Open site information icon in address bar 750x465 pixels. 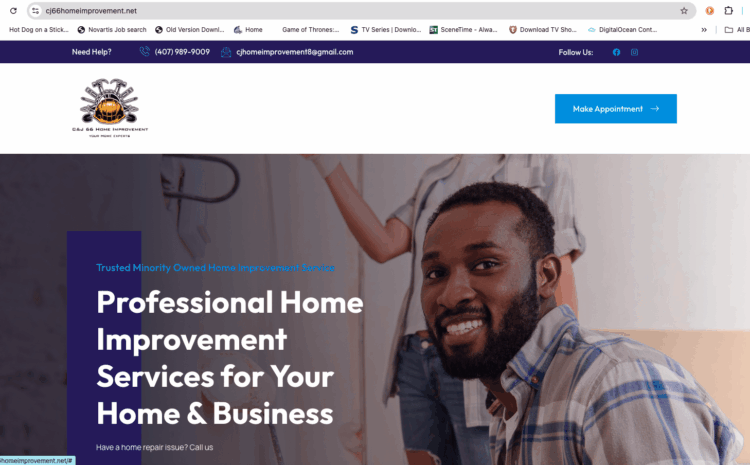click(35, 11)
